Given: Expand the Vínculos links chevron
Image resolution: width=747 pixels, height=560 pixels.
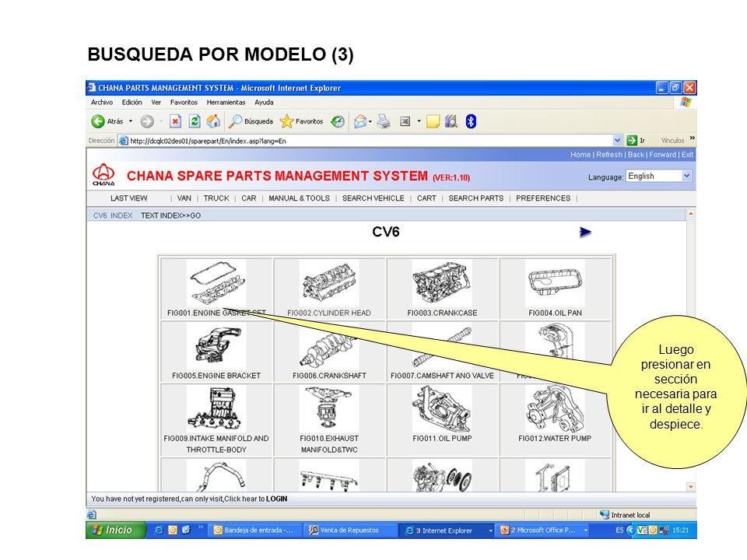Looking at the screenshot, I should (693, 138).
